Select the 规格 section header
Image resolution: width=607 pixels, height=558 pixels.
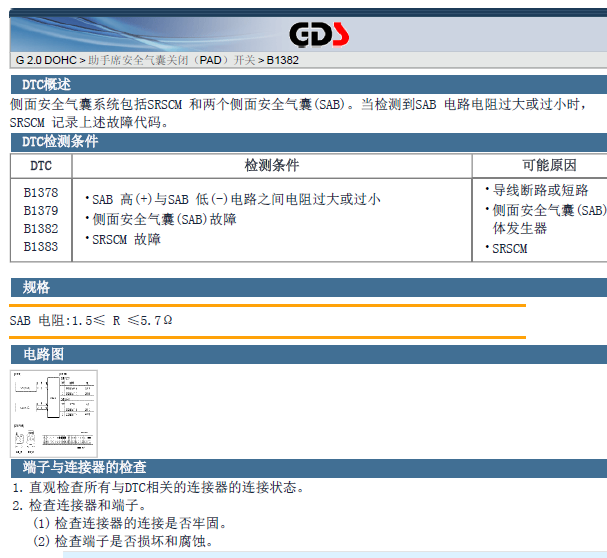click(x=309, y=287)
